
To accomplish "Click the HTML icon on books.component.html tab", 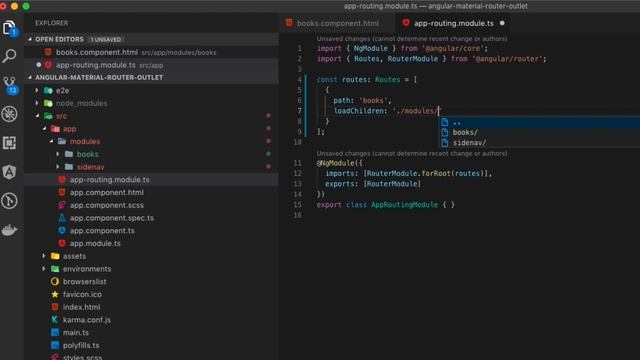I will click(289, 23).
